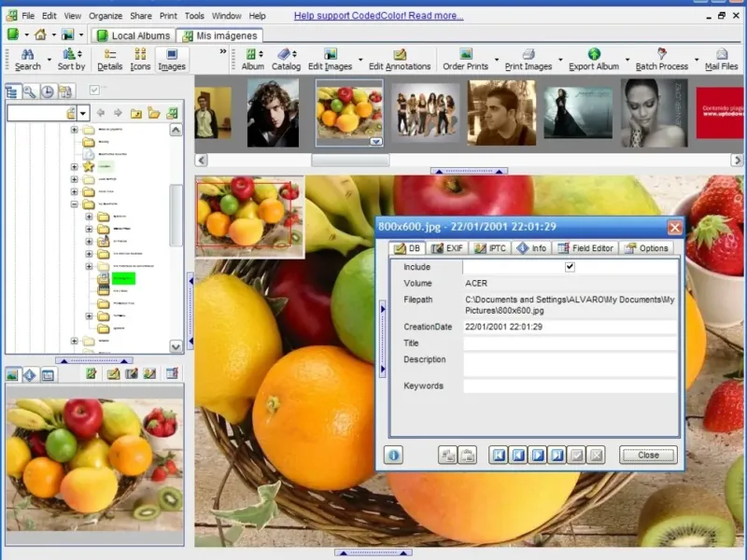Open the Order Prints dropdown arrow
747x560 pixels.
coord(497,60)
